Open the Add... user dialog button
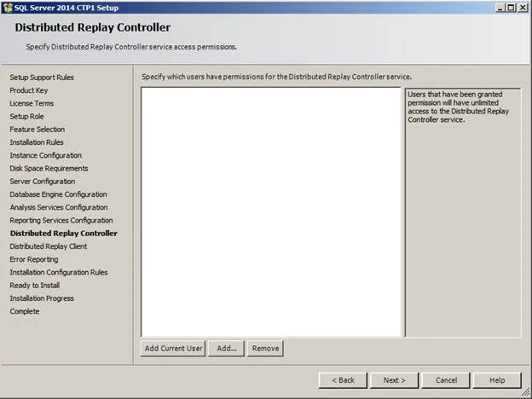The width and height of the screenshot is (532, 399). [x=226, y=349]
